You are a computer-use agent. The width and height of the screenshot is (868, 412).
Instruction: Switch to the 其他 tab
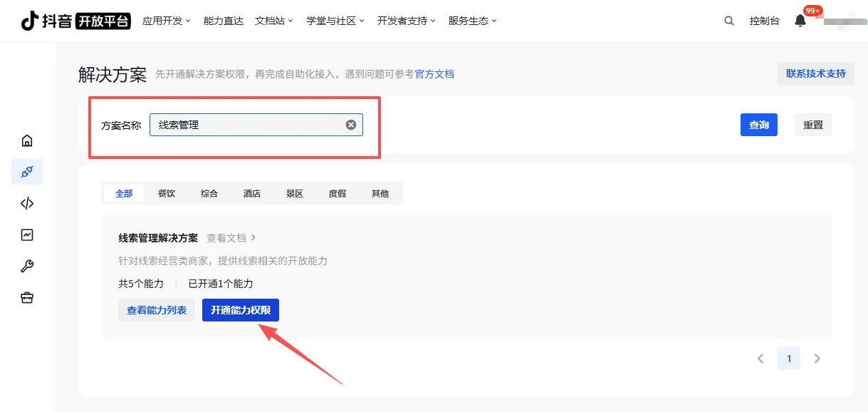380,193
